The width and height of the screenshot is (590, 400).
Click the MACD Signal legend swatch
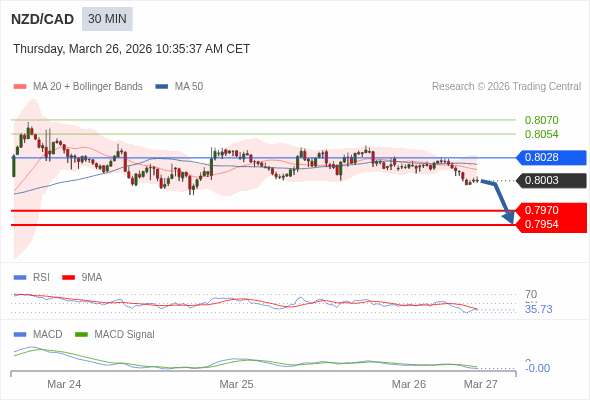(x=82, y=335)
